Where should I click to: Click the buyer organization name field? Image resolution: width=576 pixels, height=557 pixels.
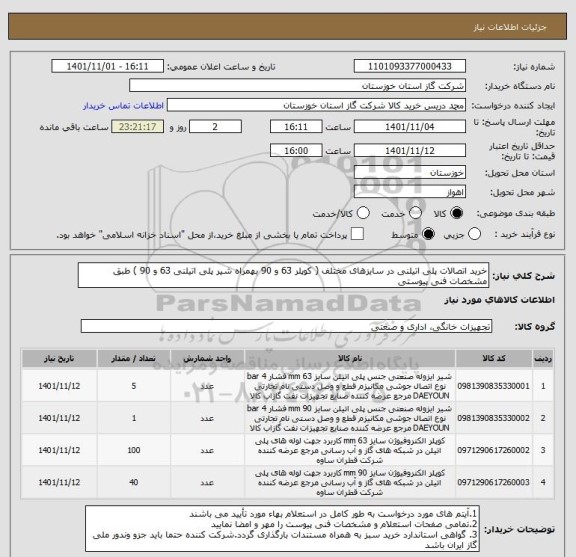coord(297,86)
